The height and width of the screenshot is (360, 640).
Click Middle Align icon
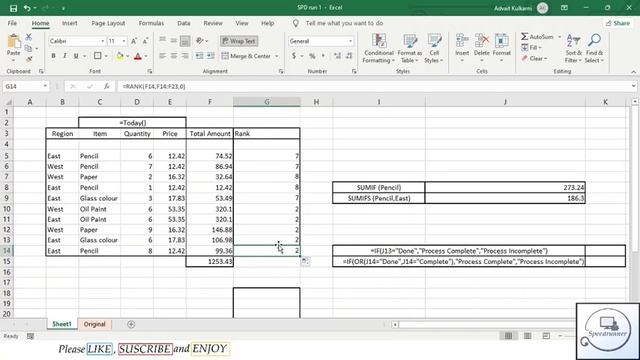coord(174,40)
